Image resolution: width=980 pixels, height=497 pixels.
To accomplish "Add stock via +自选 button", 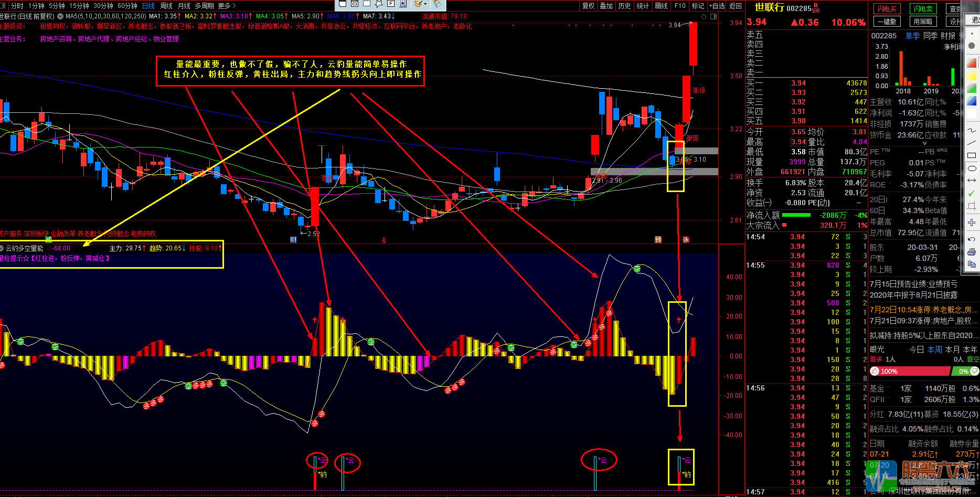I will [x=717, y=6].
